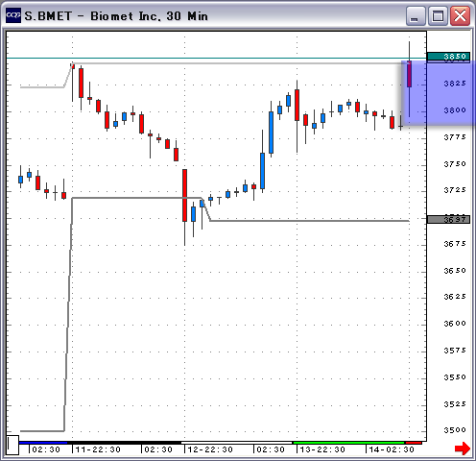Viewport: 476px width, 461px height.
Task: Click the blue segment of the timeline bar
Action: point(43,443)
